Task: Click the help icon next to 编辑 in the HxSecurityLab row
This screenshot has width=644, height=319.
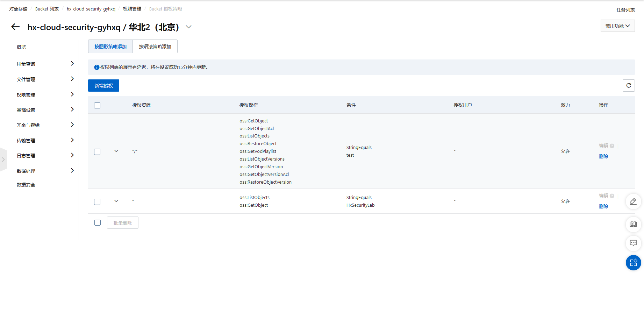Action: coord(612,196)
